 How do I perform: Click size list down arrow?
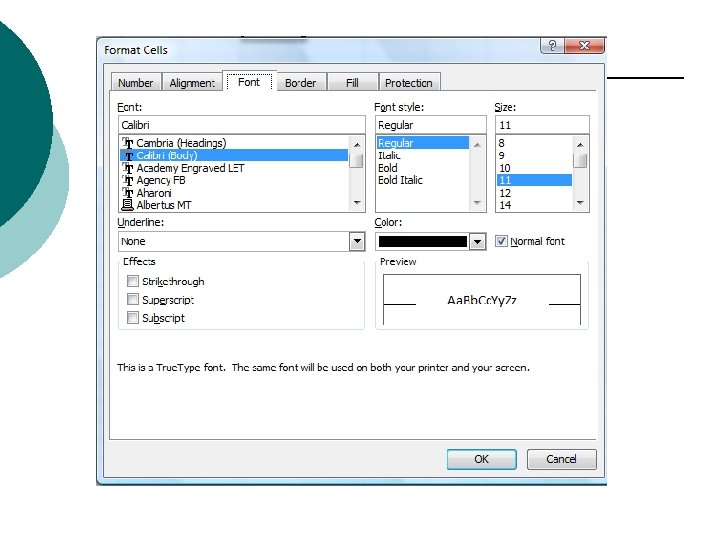click(580, 202)
